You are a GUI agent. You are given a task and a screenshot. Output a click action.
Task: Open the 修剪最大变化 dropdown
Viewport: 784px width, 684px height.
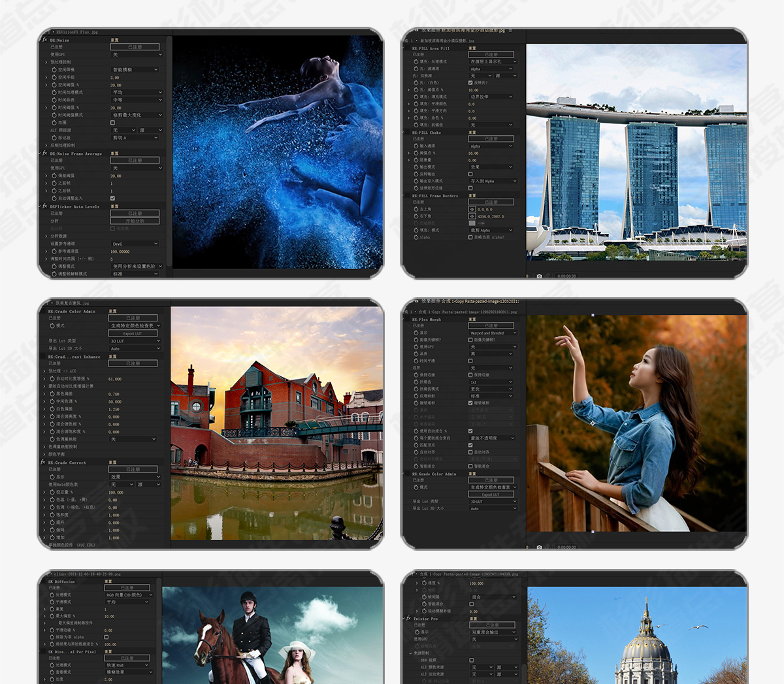(137, 115)
